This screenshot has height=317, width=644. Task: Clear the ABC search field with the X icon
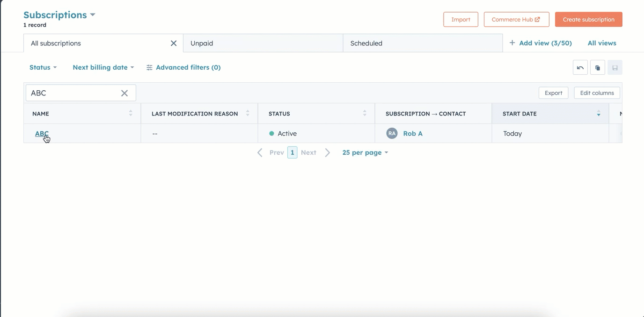(x=124, y=93)
